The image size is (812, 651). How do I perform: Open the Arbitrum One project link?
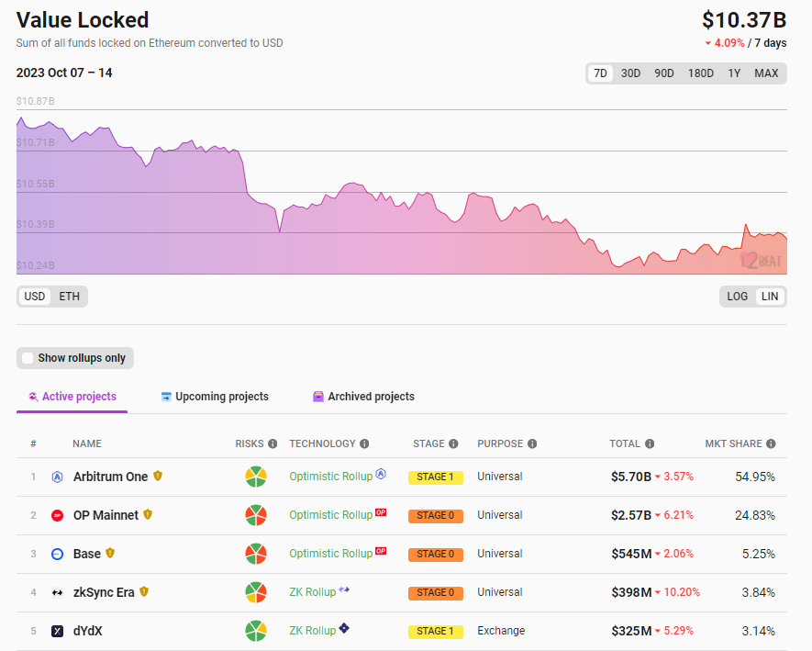(110, 477)
